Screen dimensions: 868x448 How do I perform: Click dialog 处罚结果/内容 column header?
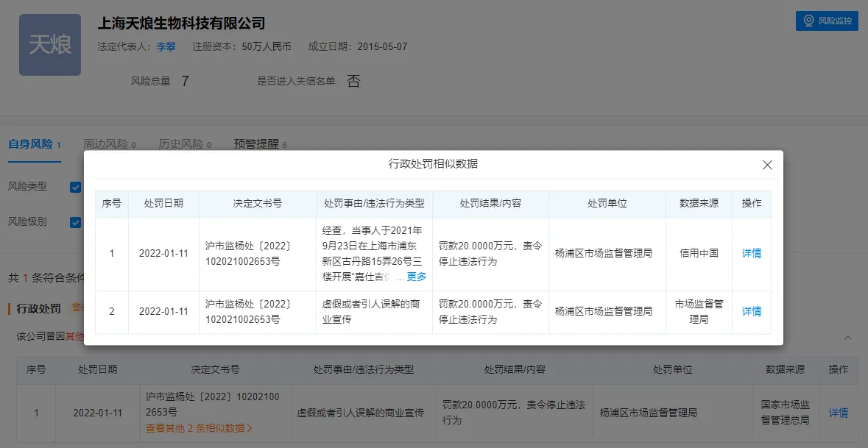point(490,204)
